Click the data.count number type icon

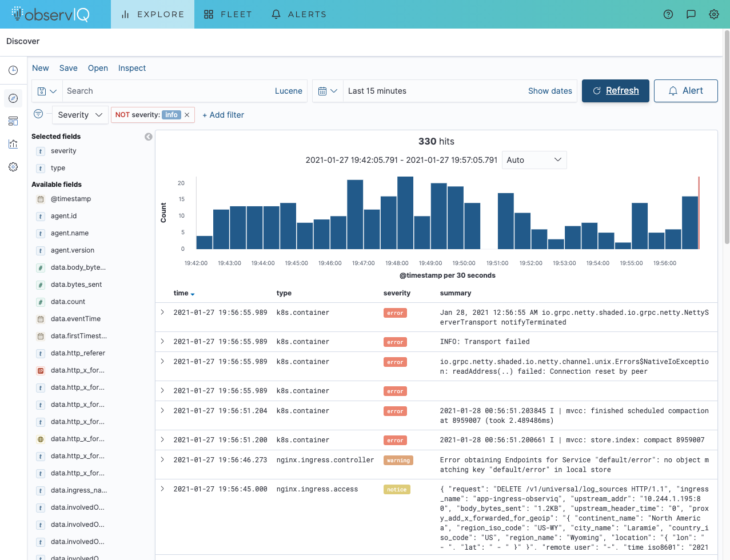[x=41, y=302]
